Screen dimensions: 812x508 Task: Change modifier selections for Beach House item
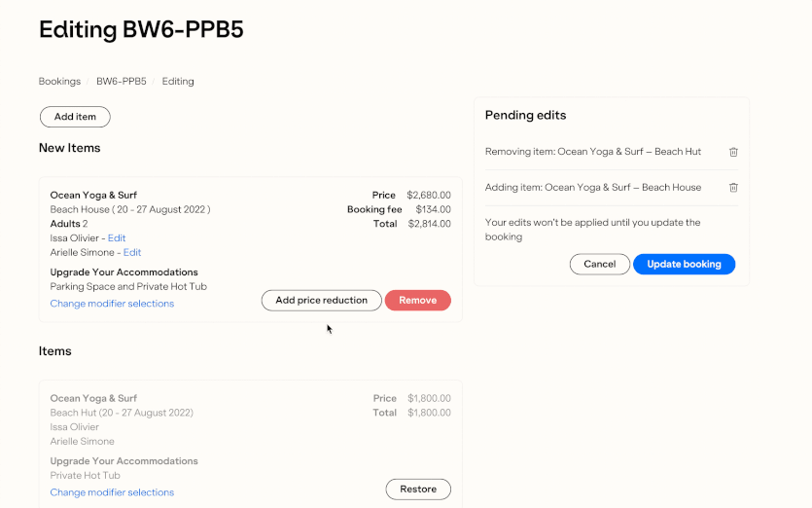click(112, 304)
